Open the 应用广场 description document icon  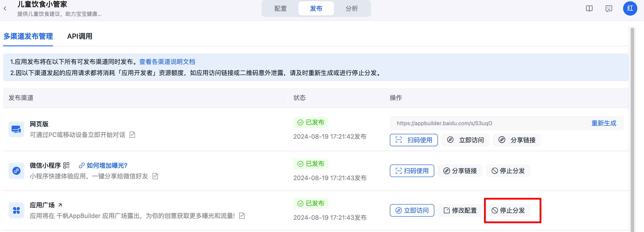pos(242,216)
